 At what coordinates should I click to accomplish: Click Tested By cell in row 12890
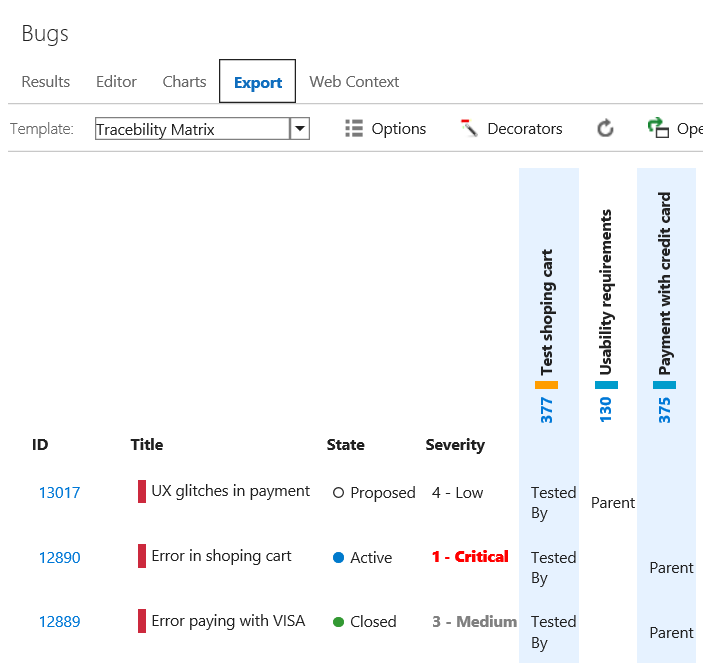(553, 568)
